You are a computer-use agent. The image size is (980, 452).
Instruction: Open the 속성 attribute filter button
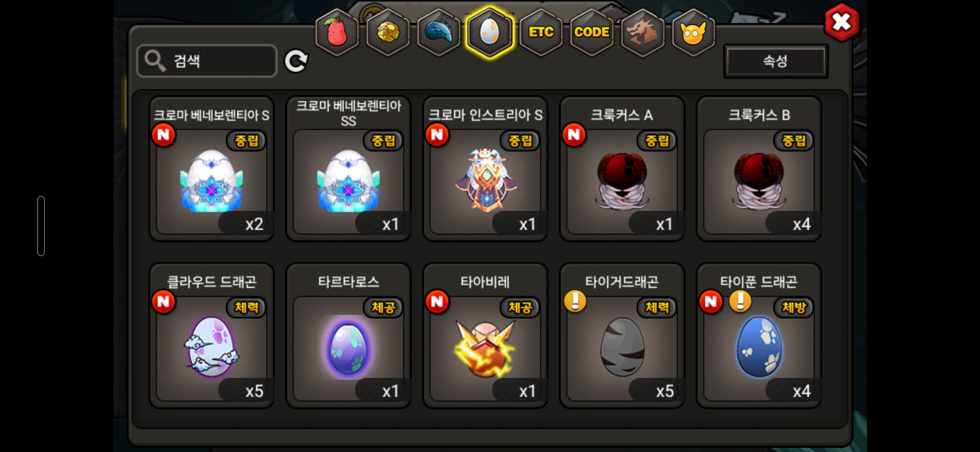pyautogui.click(x=776, y=61)
